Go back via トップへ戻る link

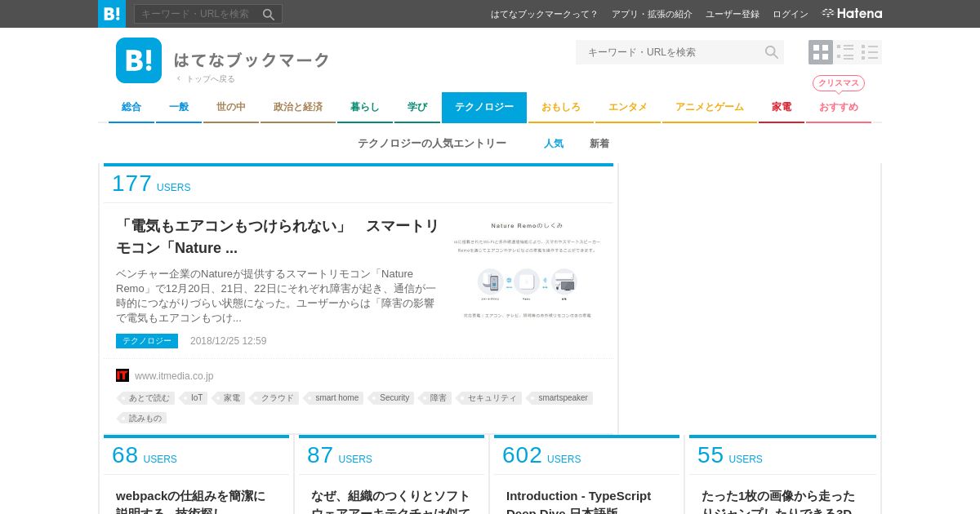click(206, 79)
